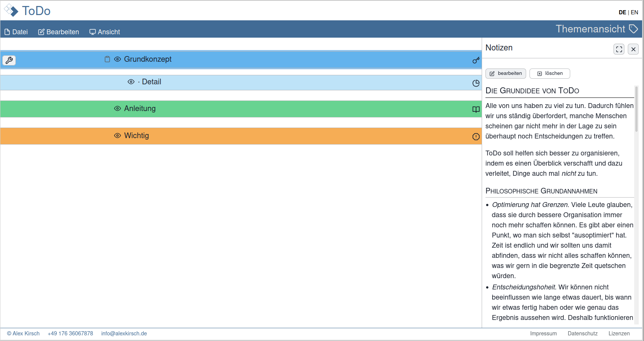
Task: Click the info@alexkirsch.de email link
Action: coord(124,333)
